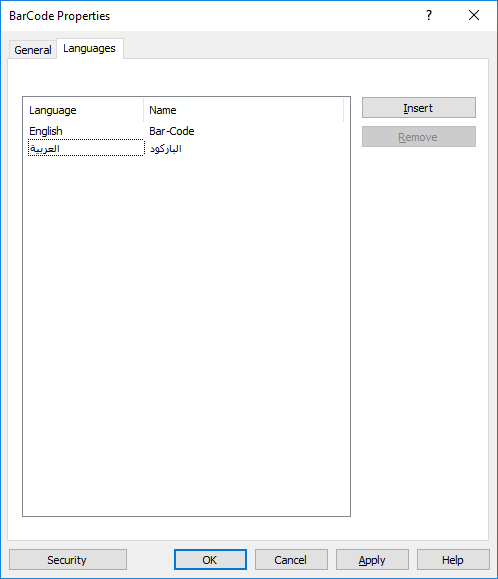Click the Arabic barcode name cell

166,148
